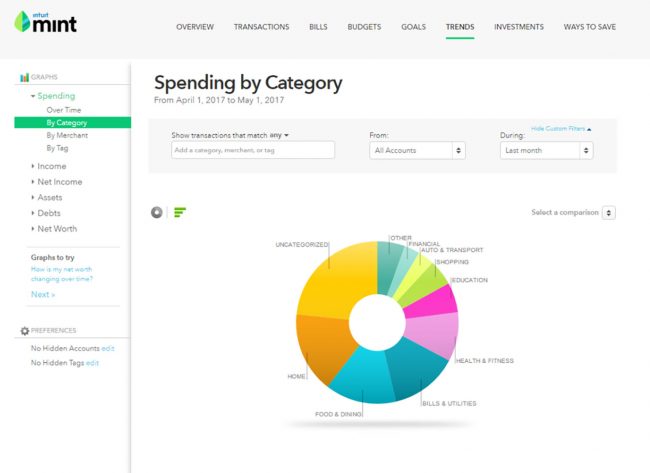The height and width of the screenshot is (473, 650).
Task: Switch to donut chart view
Action: point(156,212)
